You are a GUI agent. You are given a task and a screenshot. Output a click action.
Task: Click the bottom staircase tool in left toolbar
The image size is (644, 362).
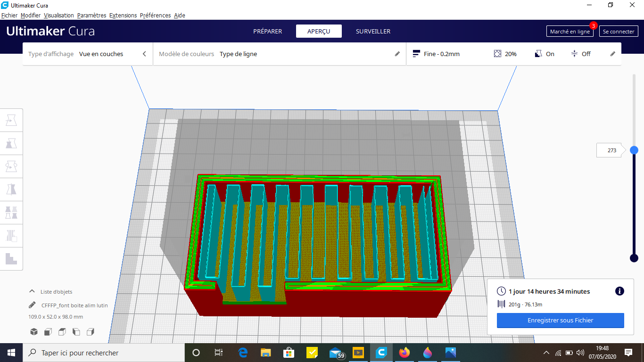[x=11, y=258]
